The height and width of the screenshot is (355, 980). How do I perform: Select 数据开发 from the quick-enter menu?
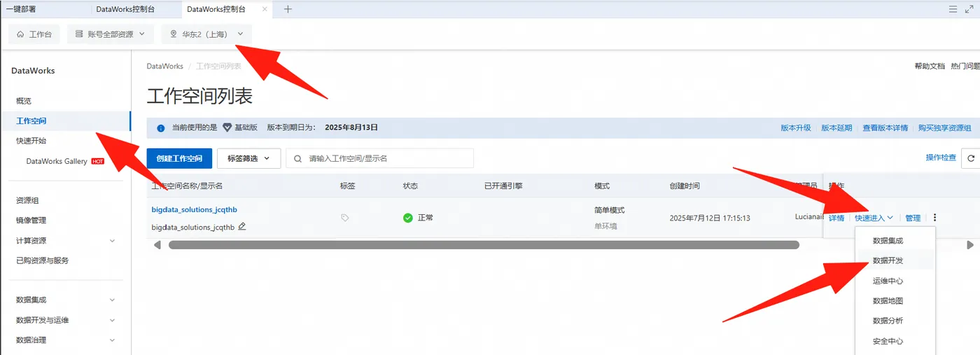coord(888,260)
